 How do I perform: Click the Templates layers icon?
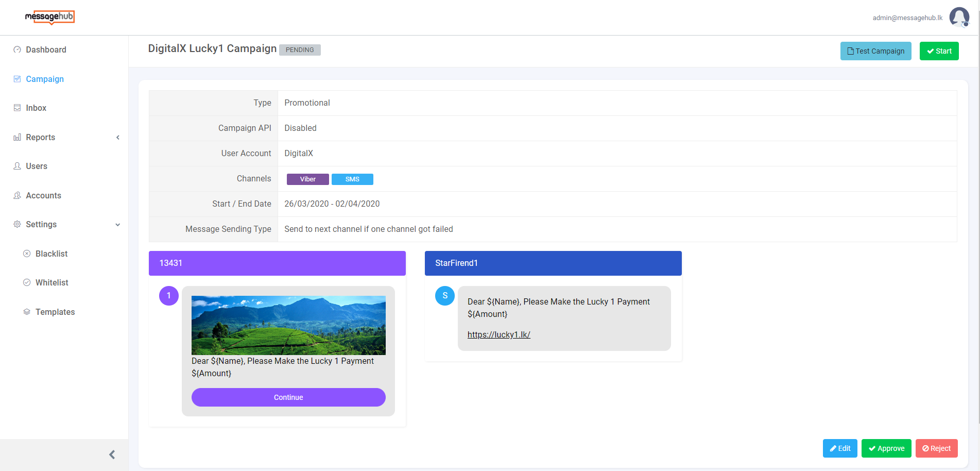coord(27,312)
